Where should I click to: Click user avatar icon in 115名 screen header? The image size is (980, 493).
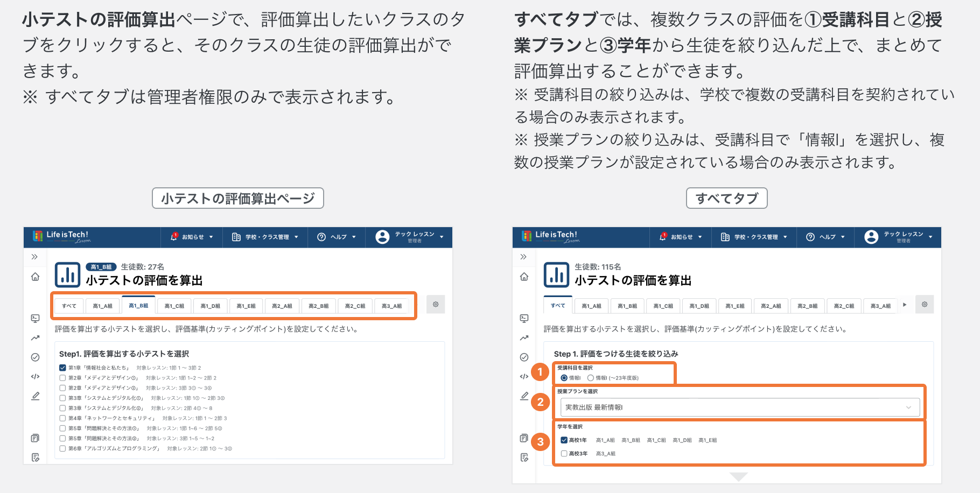click(871, 237)
